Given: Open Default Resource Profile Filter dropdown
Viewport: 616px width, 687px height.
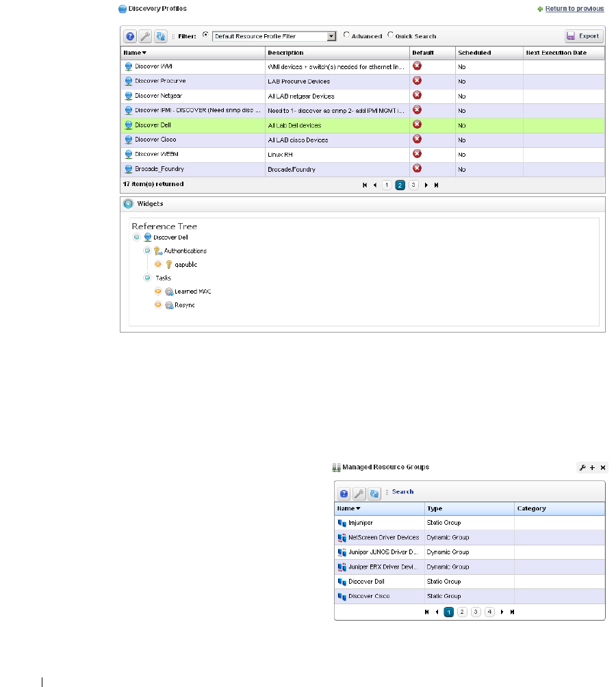Looking at the screenshot, I should tap(274, 36).
